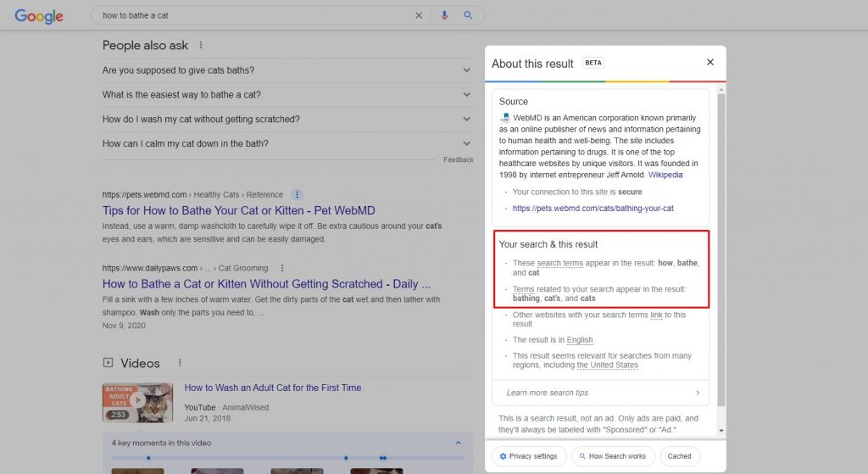This screenshot has width=868, height=474.
Task: Click the 'Nov 9, 2020' date text
Action: [124, 326]
